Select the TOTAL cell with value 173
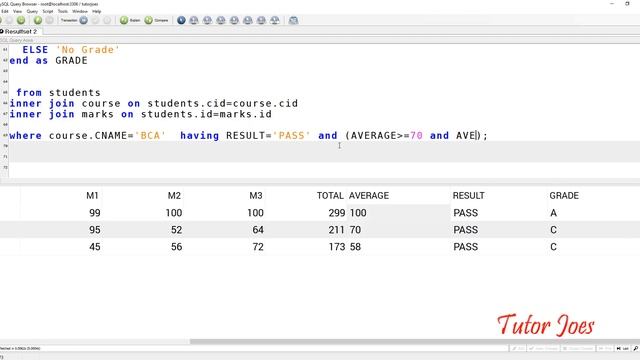Image resolution: width=640 pixels, height=360 pixels. point(337,247)
